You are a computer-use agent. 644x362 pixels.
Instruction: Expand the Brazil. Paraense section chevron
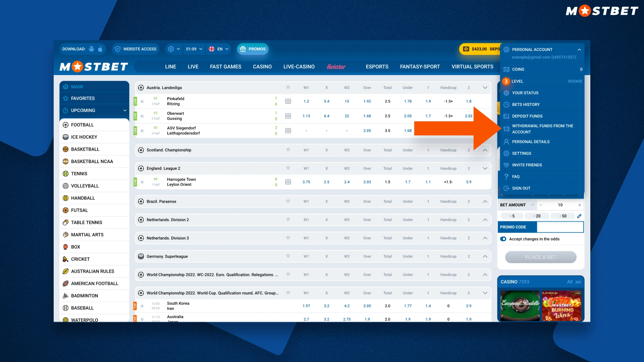click(485, 201)
